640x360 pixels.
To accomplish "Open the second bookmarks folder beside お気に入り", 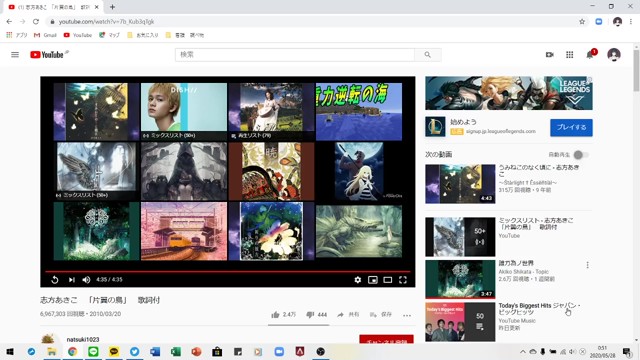I will pos(184,35).
